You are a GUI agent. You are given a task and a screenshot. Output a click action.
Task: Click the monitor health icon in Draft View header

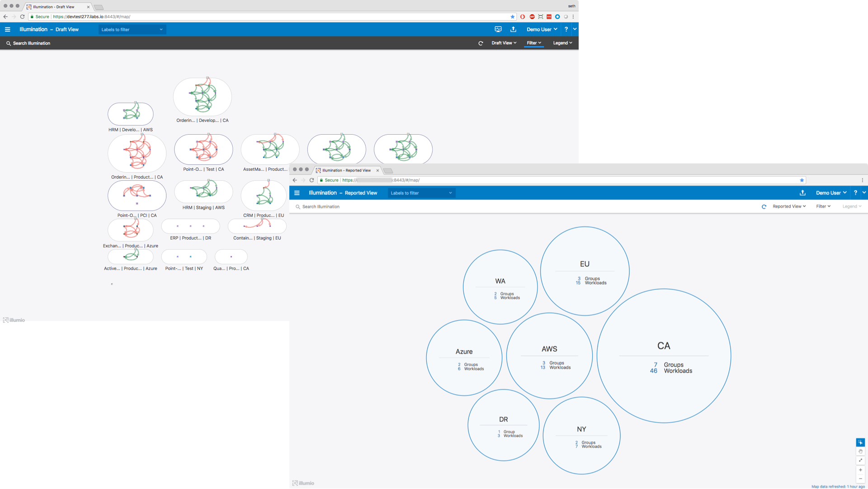click(498, 29)
